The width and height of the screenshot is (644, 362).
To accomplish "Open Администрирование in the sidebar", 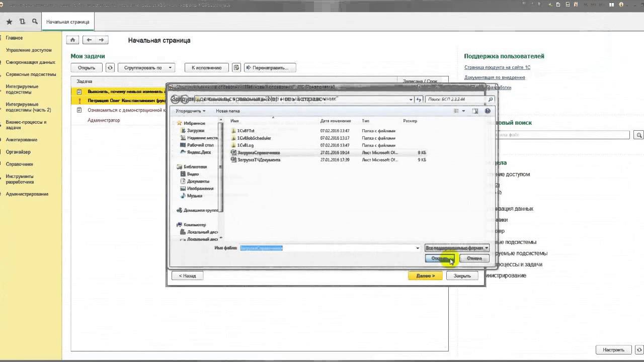I will 27,194.
